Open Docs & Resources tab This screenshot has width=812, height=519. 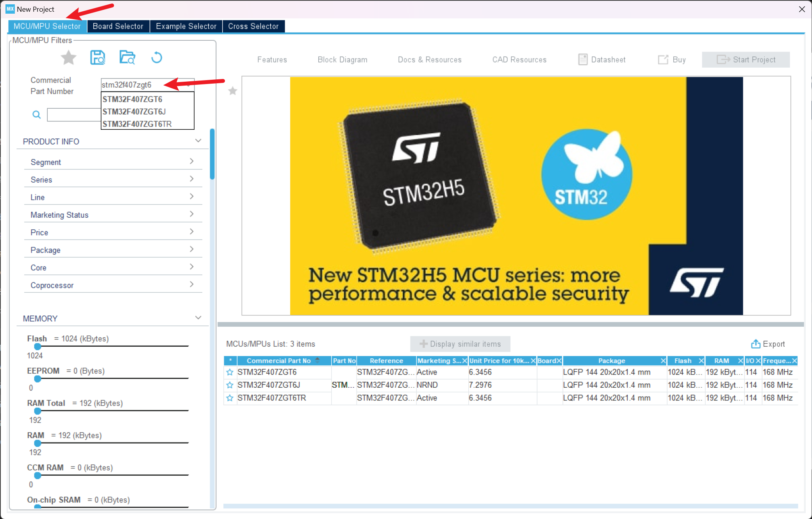[430, 60]
